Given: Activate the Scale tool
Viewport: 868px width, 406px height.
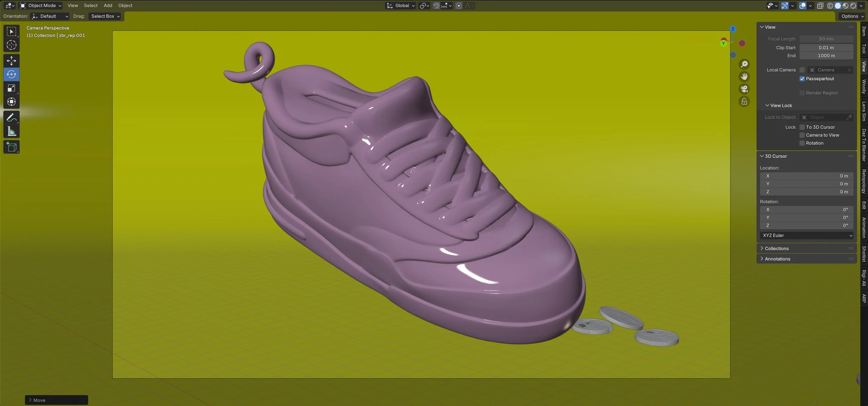Looking at the screenshot, I should click(x=11, y=88).
